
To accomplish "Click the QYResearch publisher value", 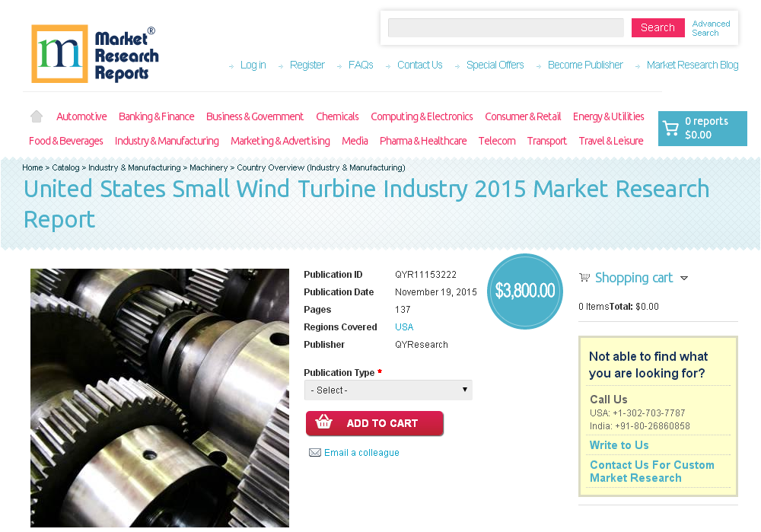I will (422, 345).
